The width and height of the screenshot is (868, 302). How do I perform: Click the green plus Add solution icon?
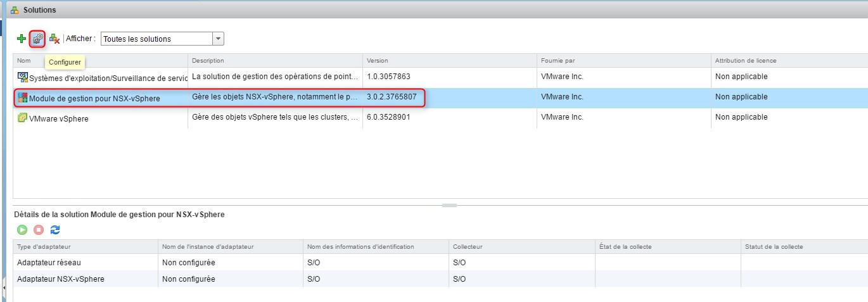point(22,39)
